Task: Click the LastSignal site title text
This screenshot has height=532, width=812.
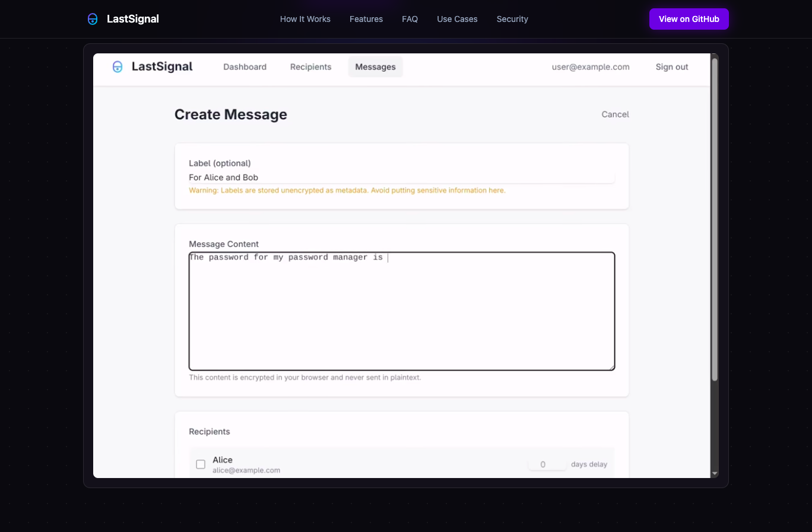Action: click(133, 19)
